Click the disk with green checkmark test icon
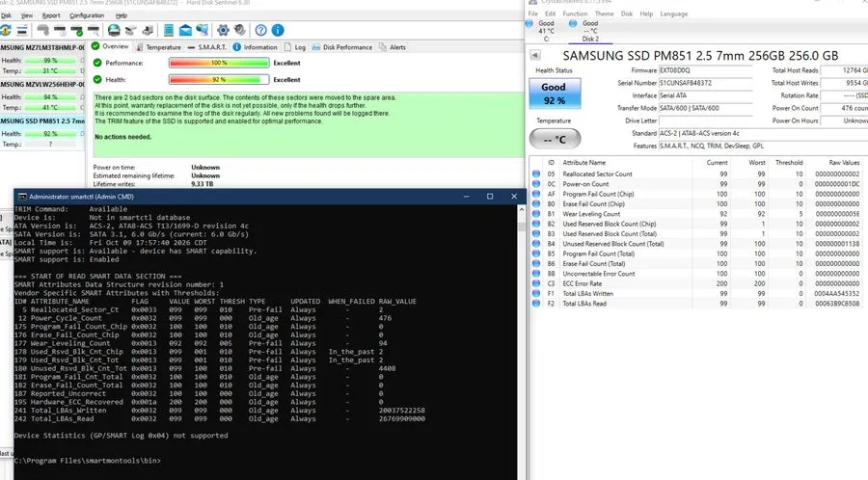 pos(77,30)
